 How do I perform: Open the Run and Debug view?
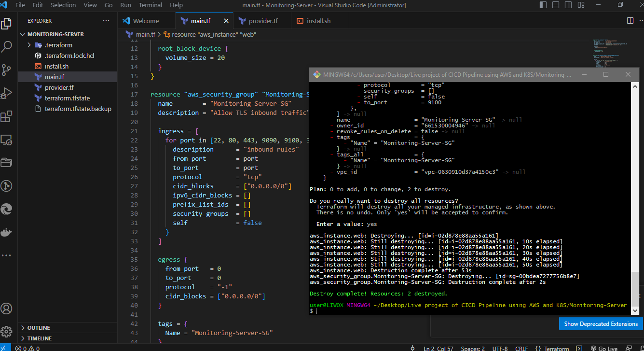[7, 93]
